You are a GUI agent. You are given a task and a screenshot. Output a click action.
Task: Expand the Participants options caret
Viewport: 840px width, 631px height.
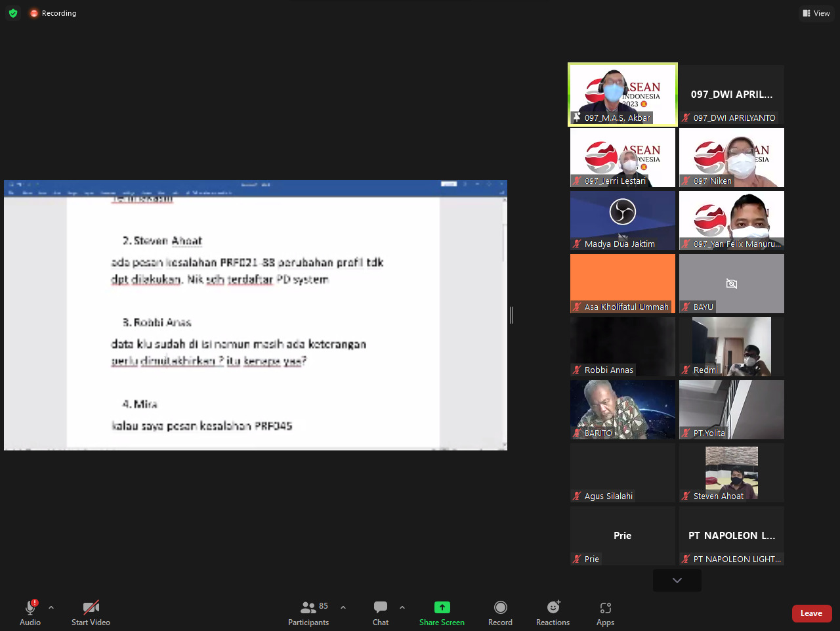[x=343, y=607]
